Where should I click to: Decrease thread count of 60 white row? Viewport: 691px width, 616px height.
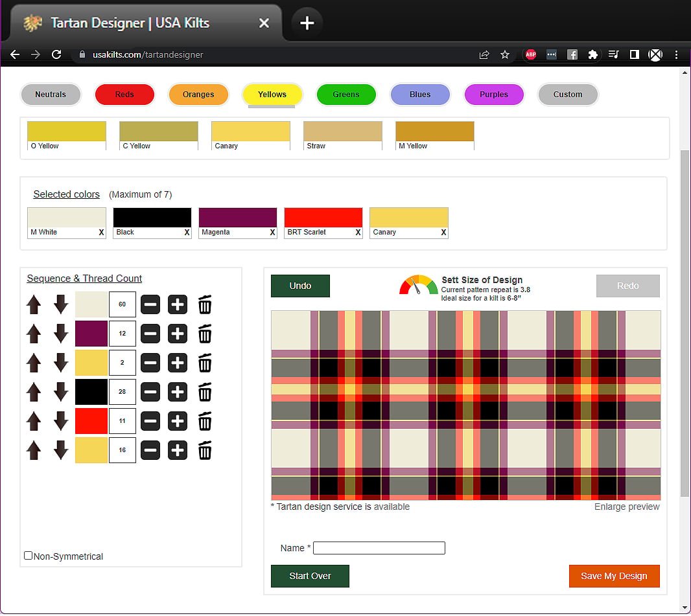click(150, 304)
